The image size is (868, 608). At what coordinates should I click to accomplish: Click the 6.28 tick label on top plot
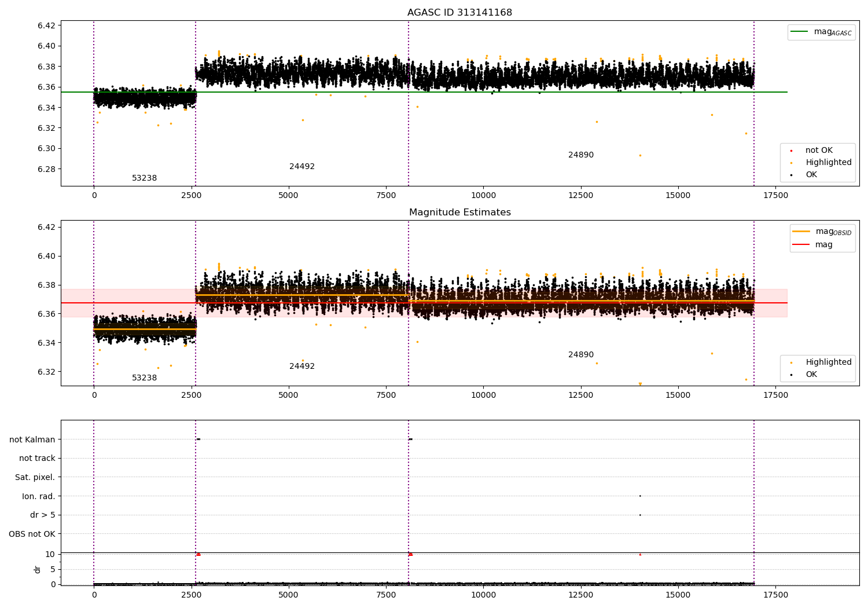[x=46, y=169]
